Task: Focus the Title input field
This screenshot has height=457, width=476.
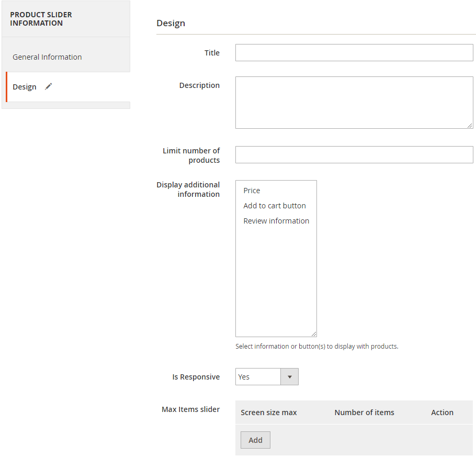Action: (354, 53)
